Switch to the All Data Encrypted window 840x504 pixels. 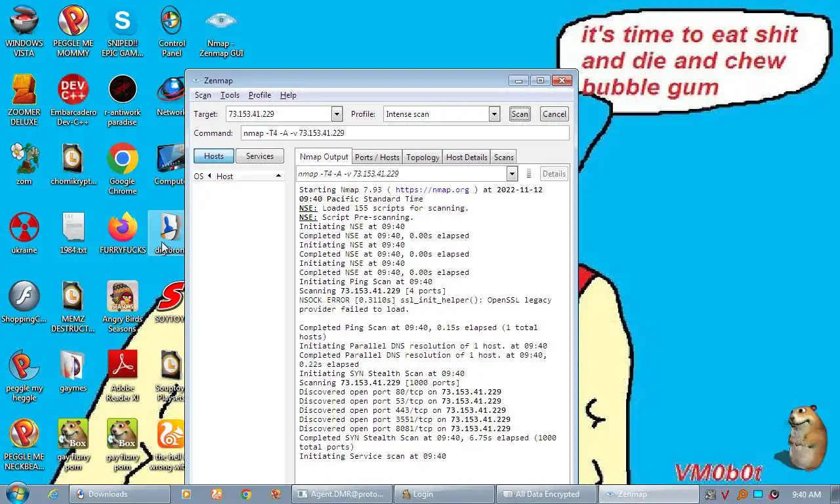(547, 494)
